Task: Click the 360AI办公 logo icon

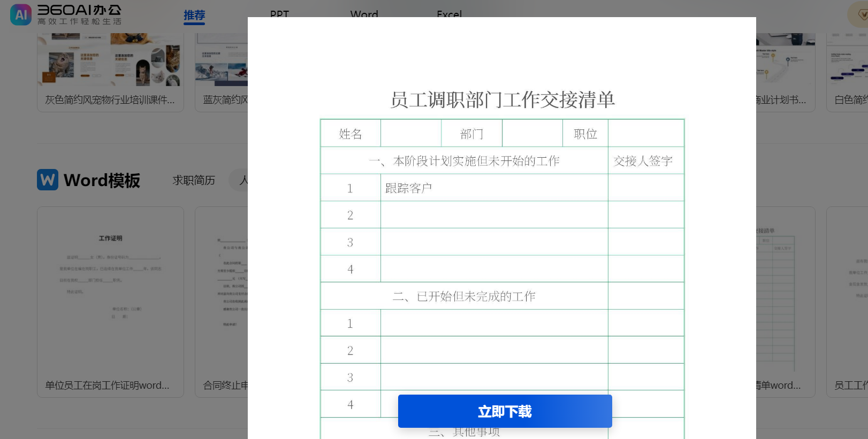Action: coord(21,14)
